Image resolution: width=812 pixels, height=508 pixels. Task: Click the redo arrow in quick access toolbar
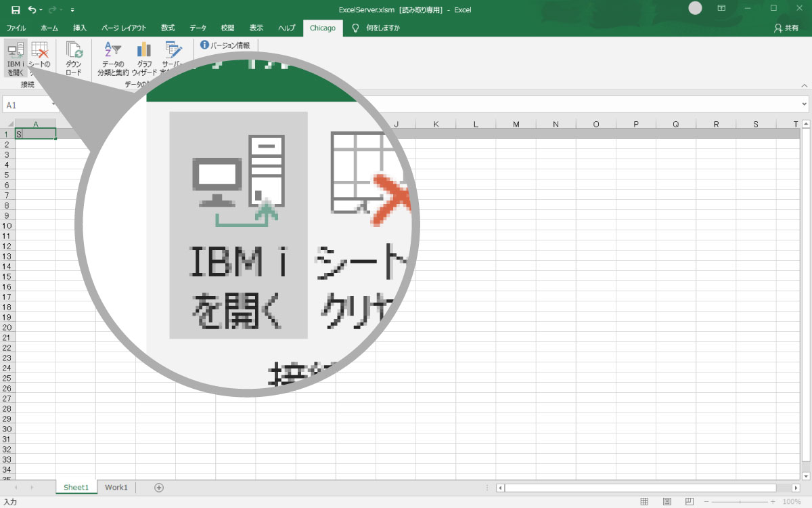click(52, 9)
